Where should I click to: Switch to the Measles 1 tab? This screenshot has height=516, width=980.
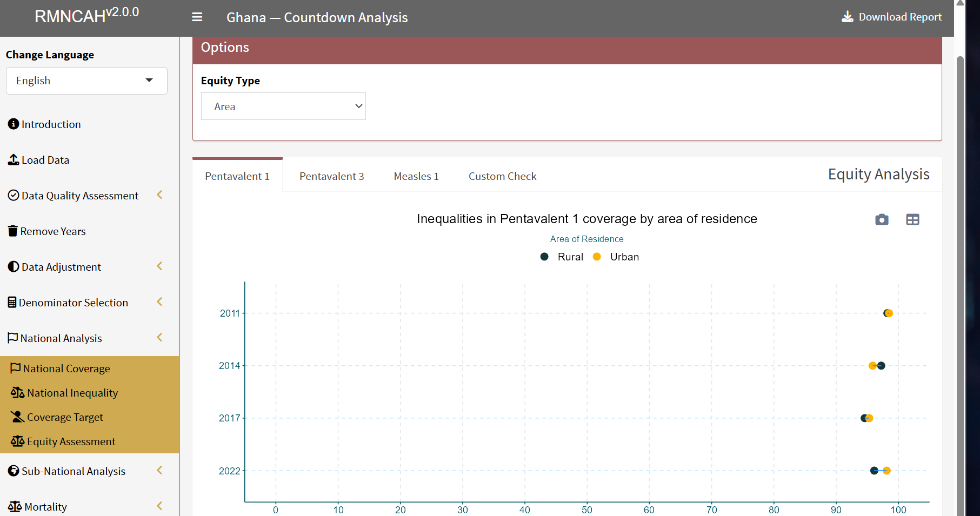(x=416, y=176)
